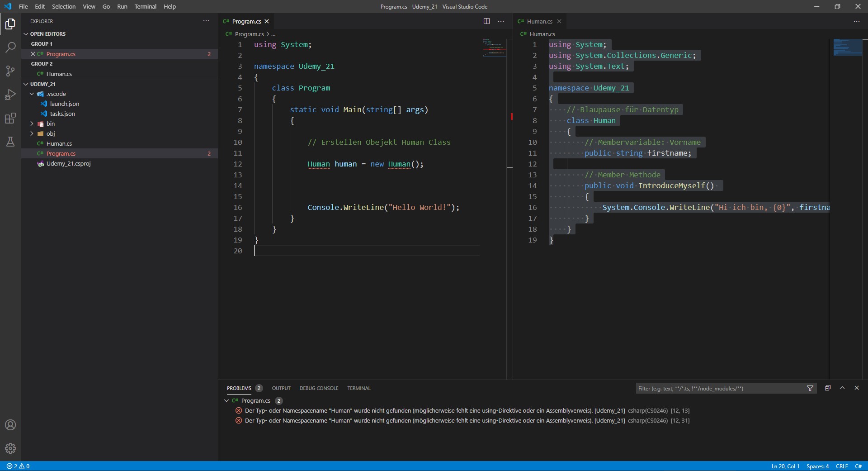Activate the Human.cs editor tab

(539, 21)
